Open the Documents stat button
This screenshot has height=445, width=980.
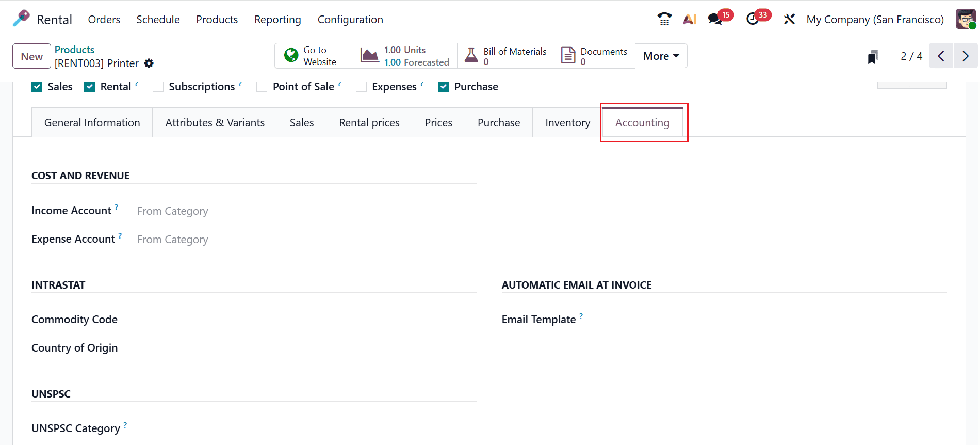tap(595, 56)
